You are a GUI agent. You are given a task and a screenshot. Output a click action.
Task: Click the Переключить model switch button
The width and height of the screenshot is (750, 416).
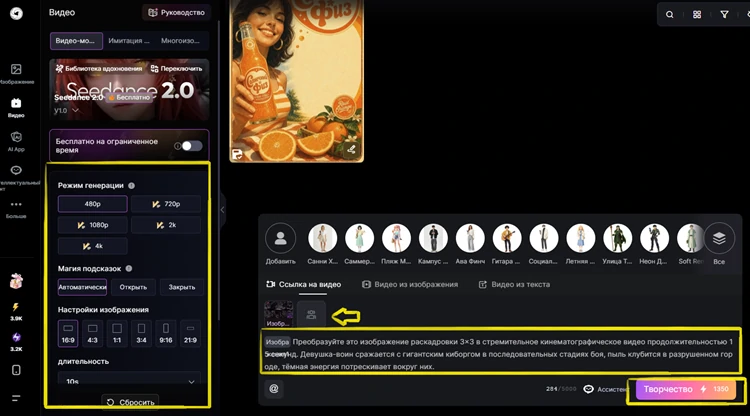point(176,68)
